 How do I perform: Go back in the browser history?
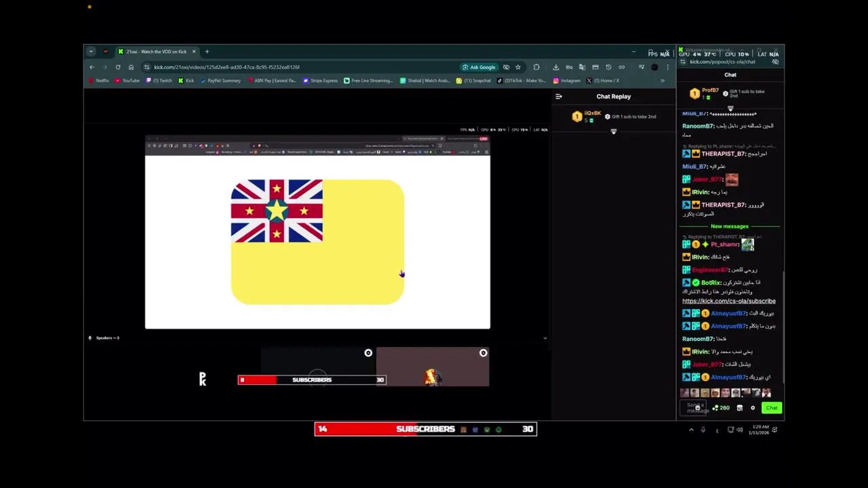pyautogui.click(x=92, y=67)
